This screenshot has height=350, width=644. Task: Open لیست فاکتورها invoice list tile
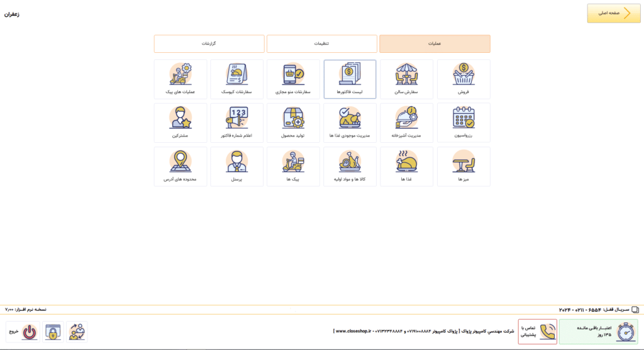pos(350,79)
